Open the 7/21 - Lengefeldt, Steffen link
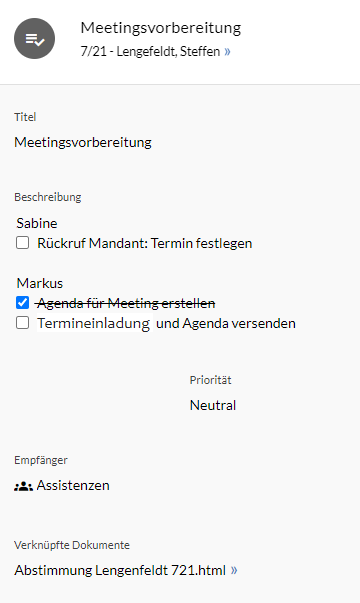 [150, 52]
